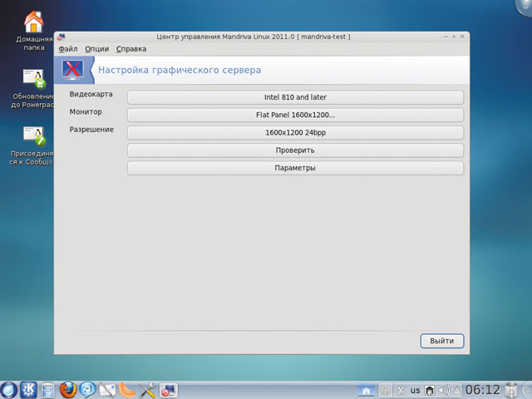Image resolution: width=532 pixels, height=399 pixels.
Task: Click the Выйти button
Action: (x=442, y=341)
